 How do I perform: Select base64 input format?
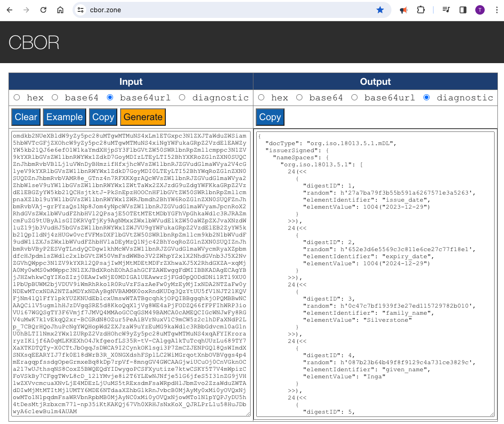[x=55, y=98]
